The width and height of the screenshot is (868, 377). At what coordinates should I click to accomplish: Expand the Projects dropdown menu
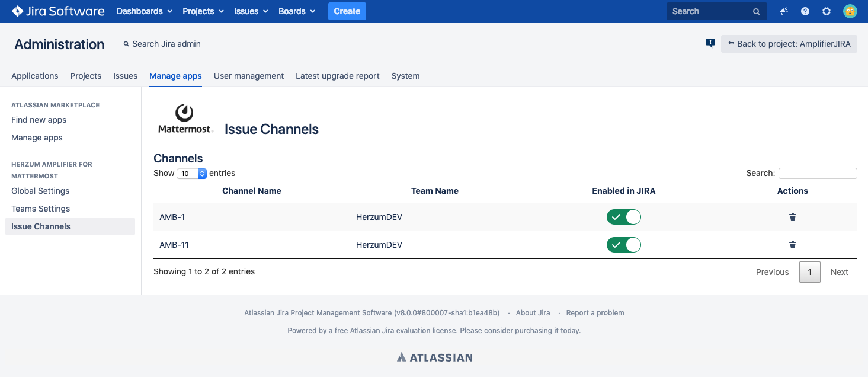pyautogui.click(x=203, y=11)
